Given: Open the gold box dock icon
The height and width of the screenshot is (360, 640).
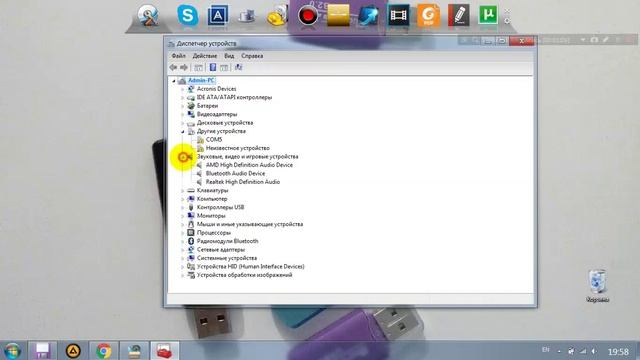Looking at the screenshot, I should pos(338,16).
